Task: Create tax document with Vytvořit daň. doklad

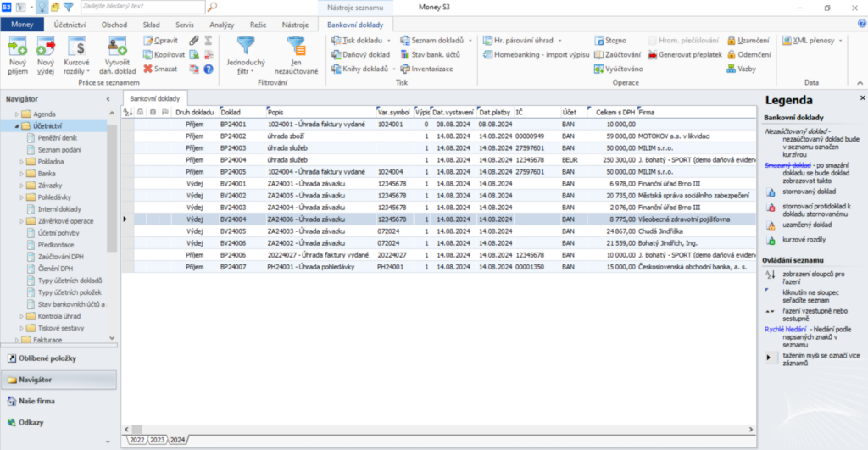Action: pos(117,48)
